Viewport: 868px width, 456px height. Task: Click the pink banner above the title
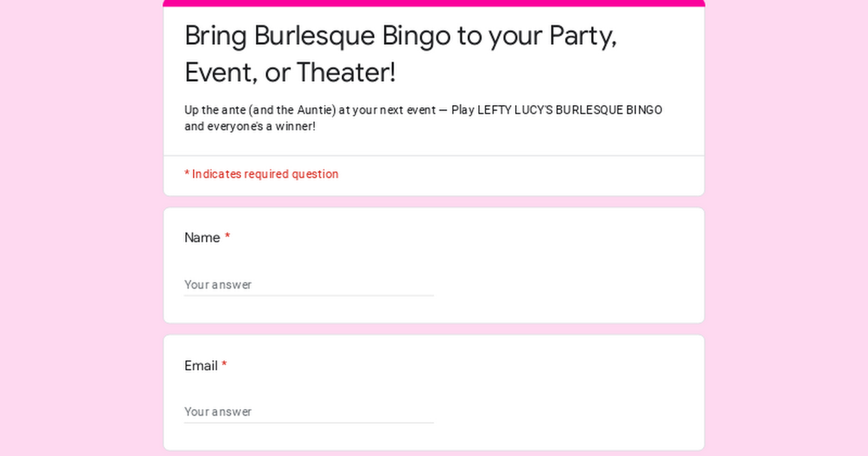(434, 2)
